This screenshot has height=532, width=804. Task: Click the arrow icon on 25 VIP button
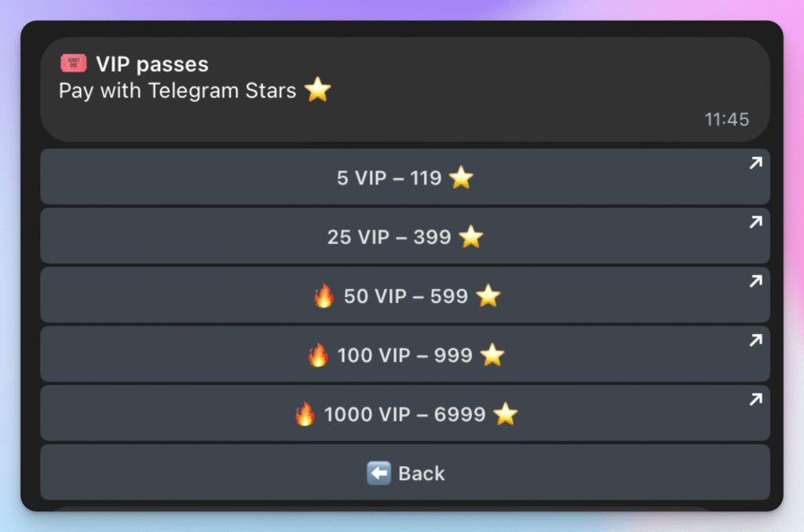tap(755, 222)
